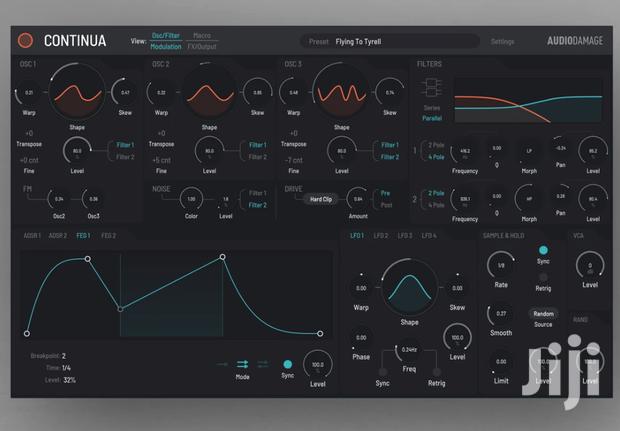Select Series filter routing

tap(432, 108)
